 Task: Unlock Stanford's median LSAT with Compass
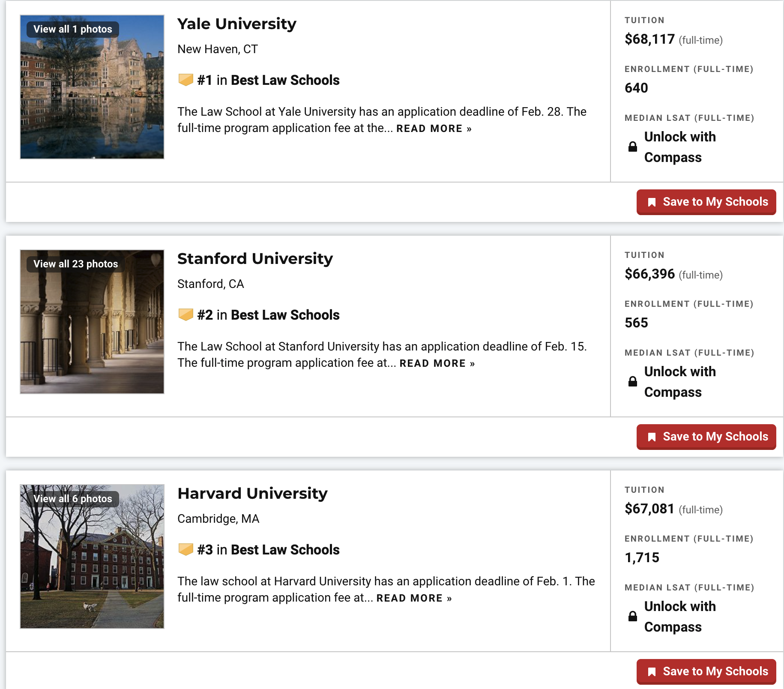(x=680, y=382)
